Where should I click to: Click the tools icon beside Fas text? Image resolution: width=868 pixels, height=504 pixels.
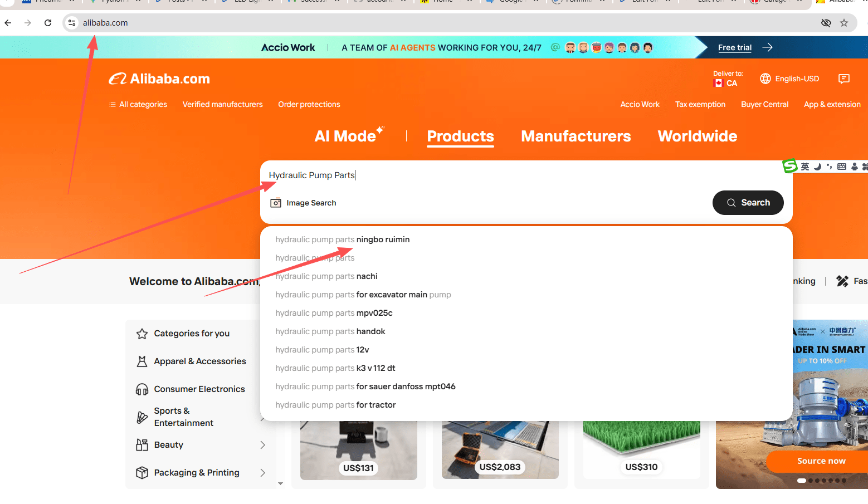pos(842,281)
